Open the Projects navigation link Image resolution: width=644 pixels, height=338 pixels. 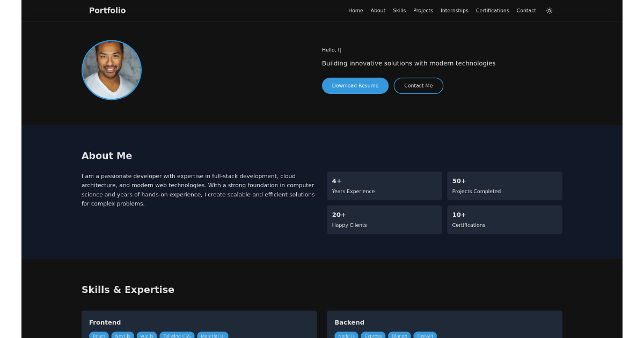pyautogui.click(x=423, y=10)
